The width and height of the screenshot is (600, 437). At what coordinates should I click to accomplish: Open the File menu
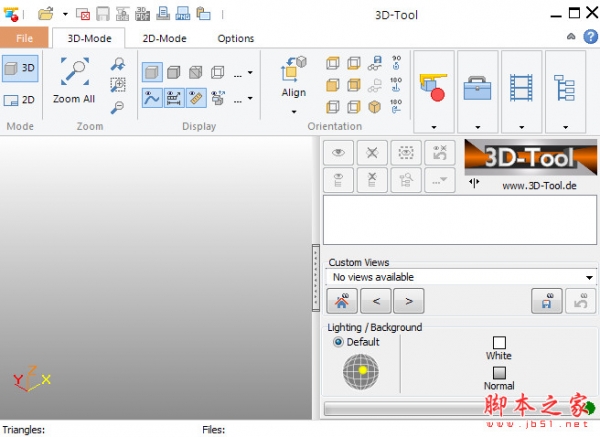pyautogui.click(x=24, y=38)
